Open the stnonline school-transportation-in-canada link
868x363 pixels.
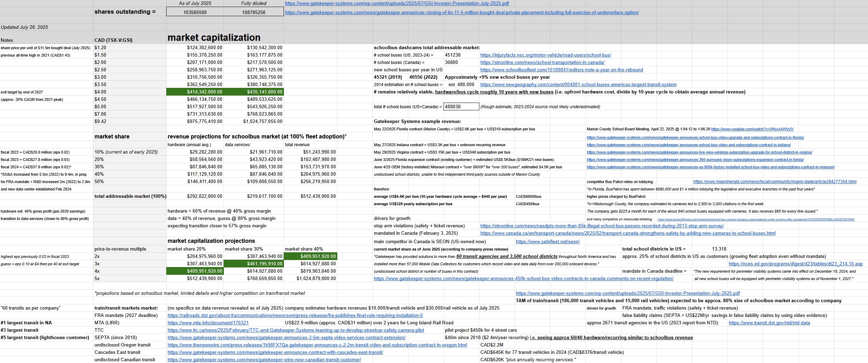tap(542, 63)
